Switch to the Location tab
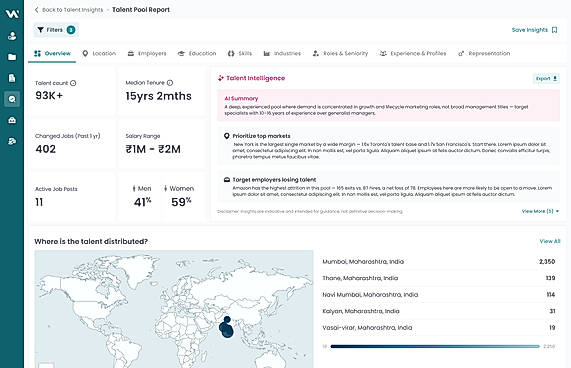Viewport: 571px width, 368px height. (99, 54)
